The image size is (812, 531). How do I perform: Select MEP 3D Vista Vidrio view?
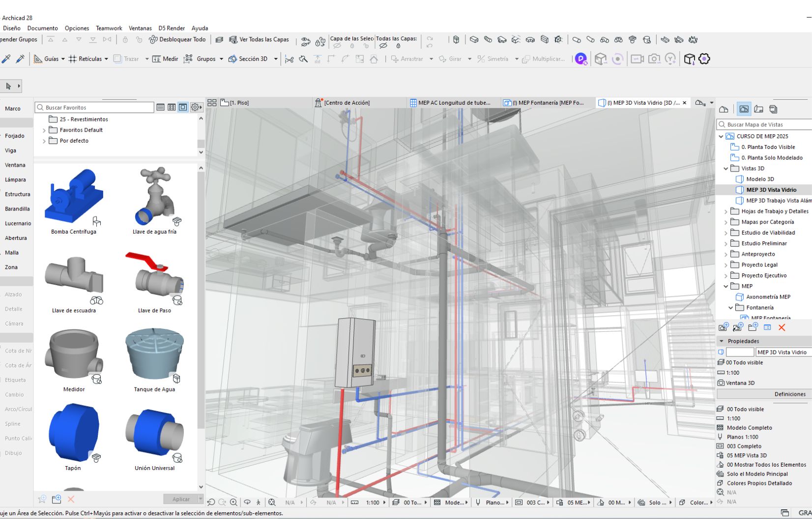coord(769,190)
